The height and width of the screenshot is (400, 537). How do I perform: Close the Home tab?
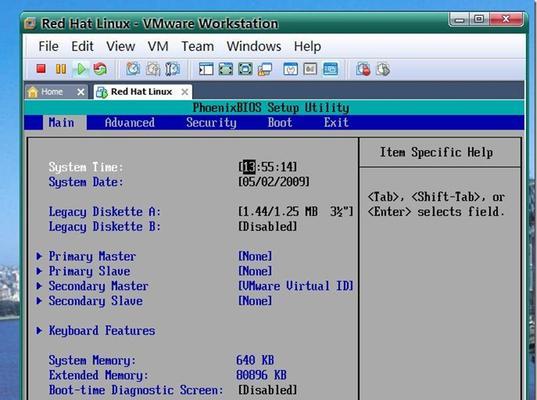pos(80,92)
